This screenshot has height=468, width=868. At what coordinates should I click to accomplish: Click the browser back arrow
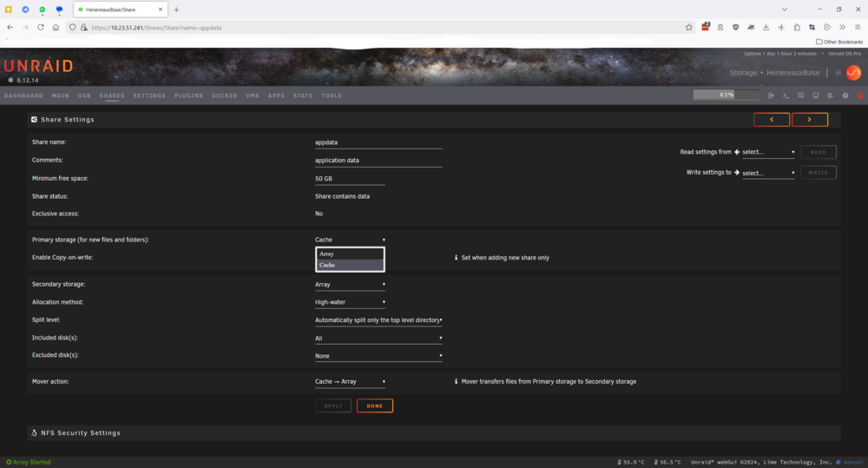point(10,27)
